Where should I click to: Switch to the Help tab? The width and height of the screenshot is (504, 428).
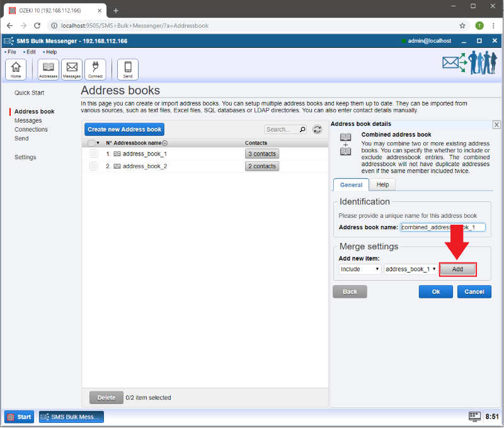pos(382,184)
